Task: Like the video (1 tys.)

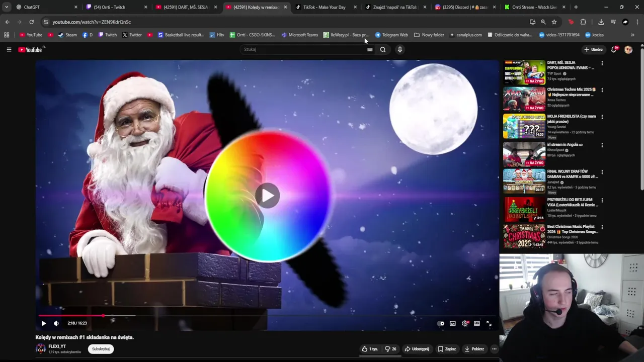Action: [x=370, y=349]
